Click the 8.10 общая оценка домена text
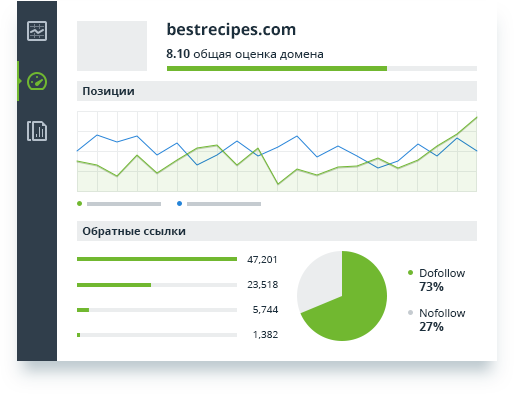The image size is (514, 394). [x=245, y=54]
